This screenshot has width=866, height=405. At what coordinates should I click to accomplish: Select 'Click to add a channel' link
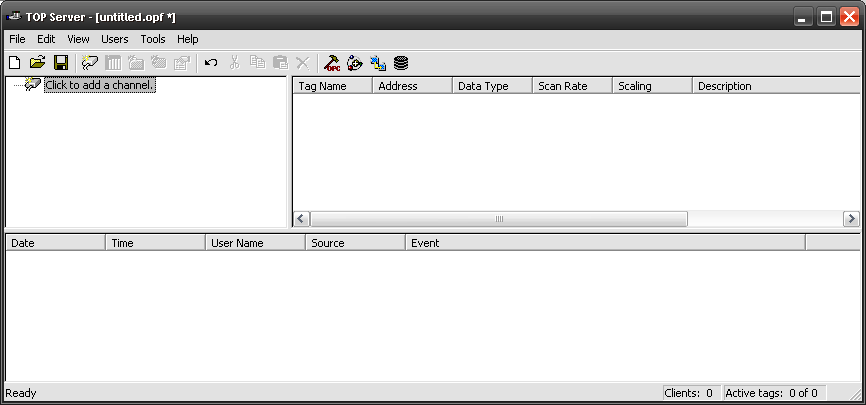(99, 85)
